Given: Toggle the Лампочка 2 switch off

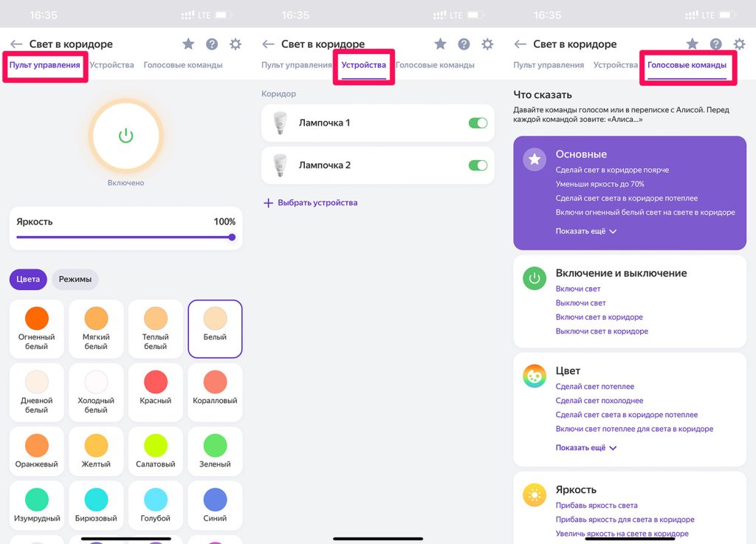Looking at the screenshot, I should point(478,165).
